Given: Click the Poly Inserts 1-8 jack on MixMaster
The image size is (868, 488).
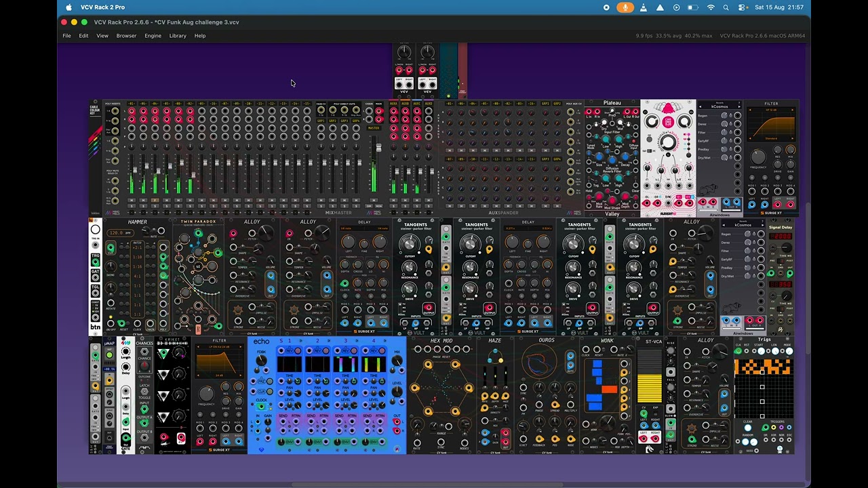Looking at the screenshot, I should pos(115,111).
